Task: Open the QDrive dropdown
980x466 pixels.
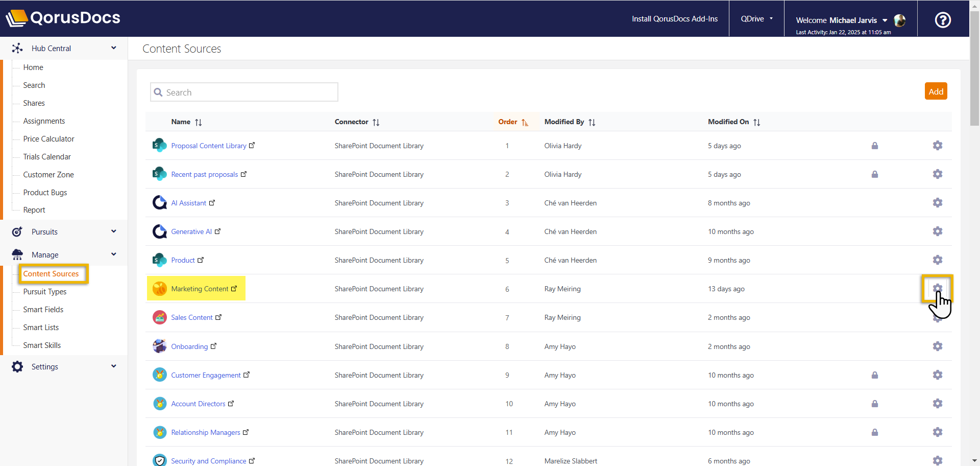Action: pyautogui.click(x=756, y=18)
